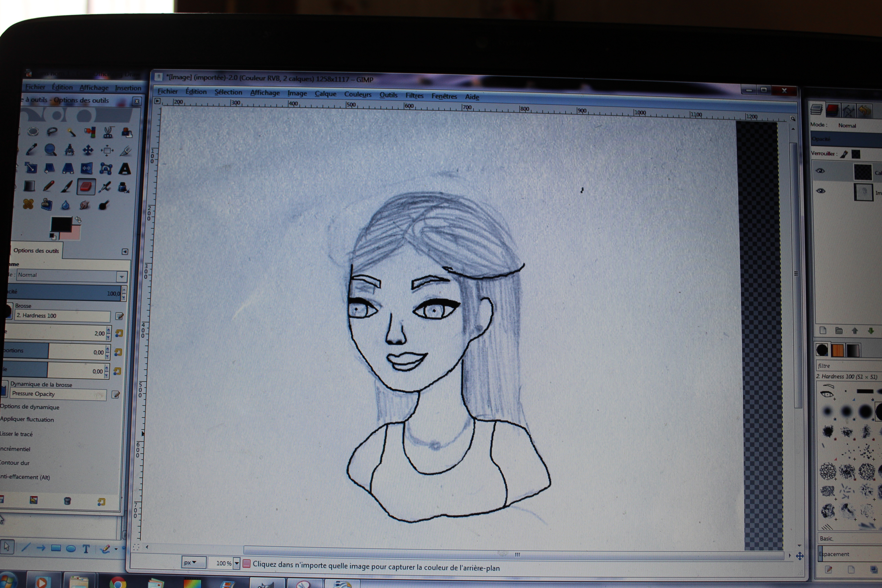Pick the Pencil tool
882x588 pixels.
tap(48, 186)
